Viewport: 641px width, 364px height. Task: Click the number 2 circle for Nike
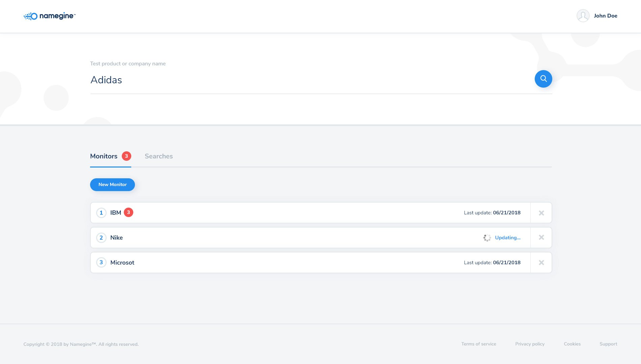tap(101, 238)
